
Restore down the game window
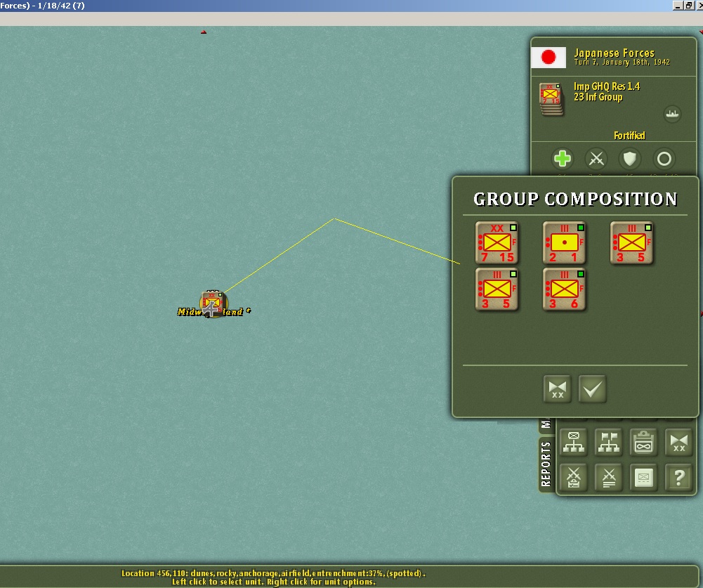click(x=688, y=6)
